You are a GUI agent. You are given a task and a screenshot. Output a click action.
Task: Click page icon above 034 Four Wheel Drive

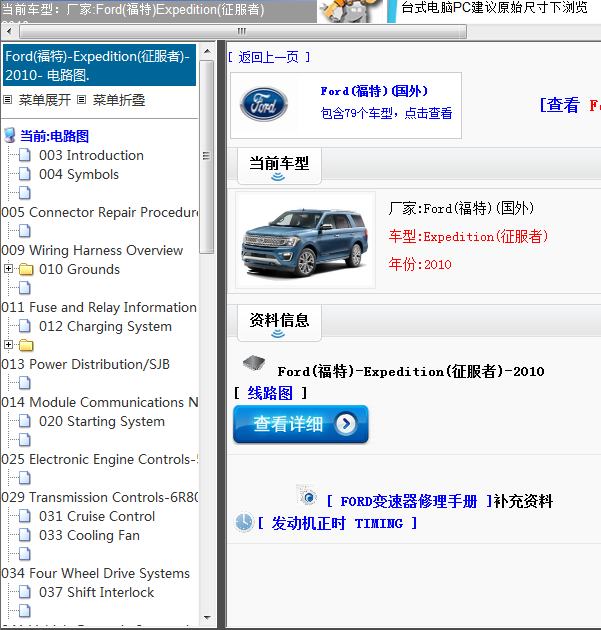[25, 554]
